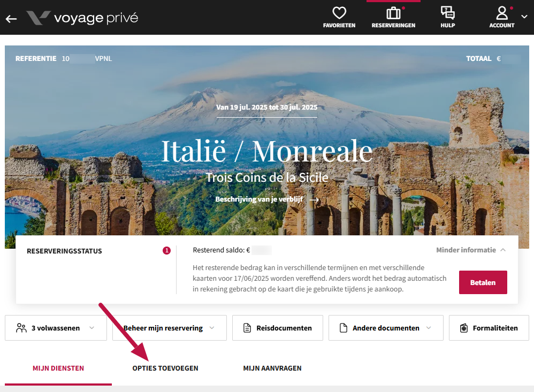Switch to Mijn aanvragen tab

[x=272, y=368]
